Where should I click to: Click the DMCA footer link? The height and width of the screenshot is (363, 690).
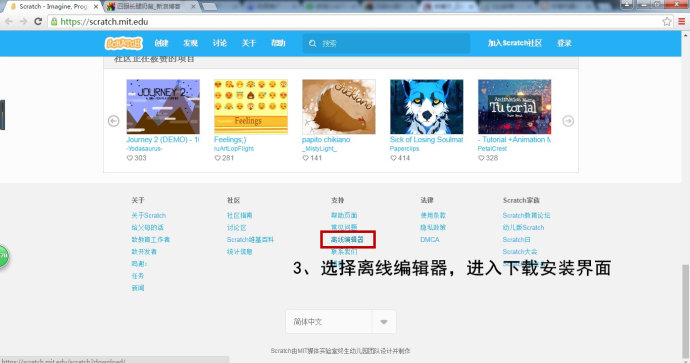tap(430, 239)
